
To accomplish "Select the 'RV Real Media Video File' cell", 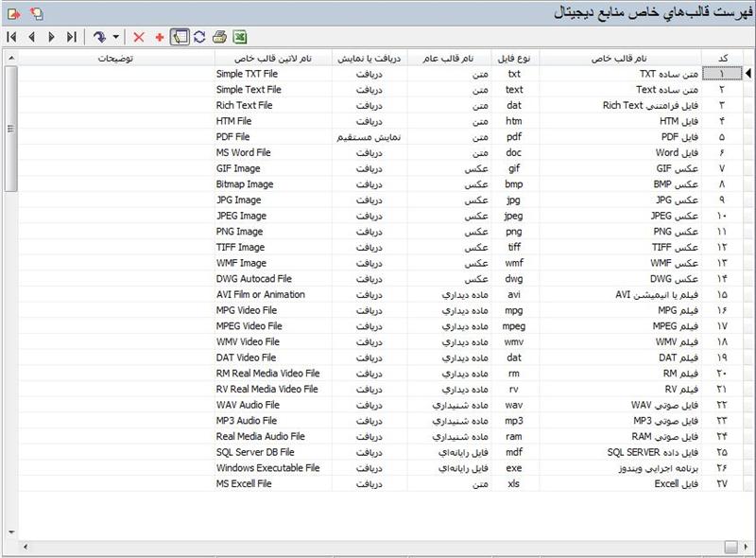I will pos(273,389).
